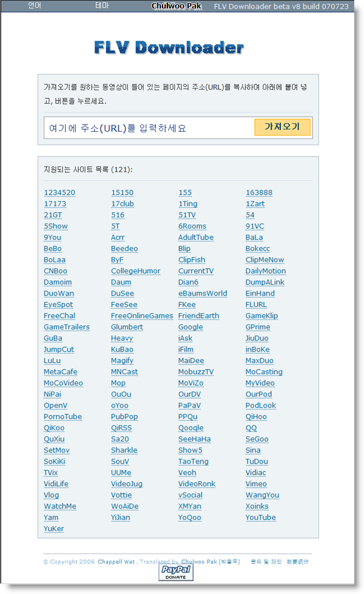Open the WatchMe site link
This screenshot has width=364, height=594.
click(x=60, y=506)
